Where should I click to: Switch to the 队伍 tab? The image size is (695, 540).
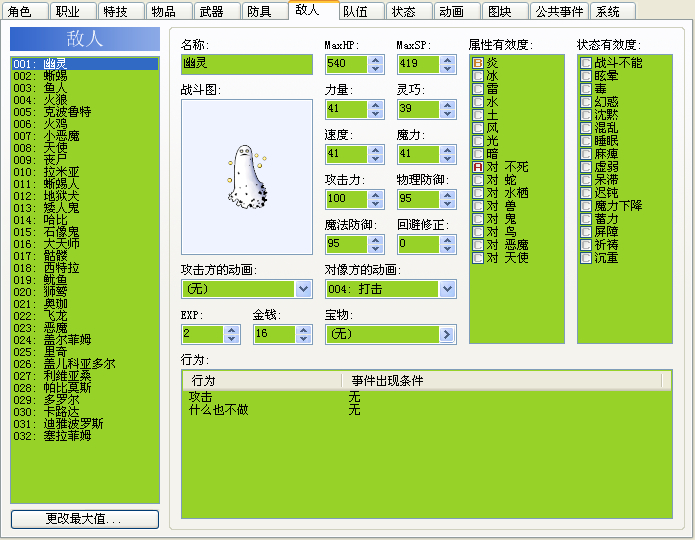361,12
